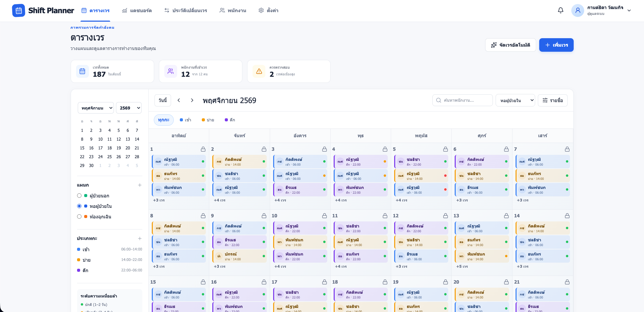Open ปกรณ์ บ่าย shift on day 9
Screen dimensions: 644x312
click(239, 256)
